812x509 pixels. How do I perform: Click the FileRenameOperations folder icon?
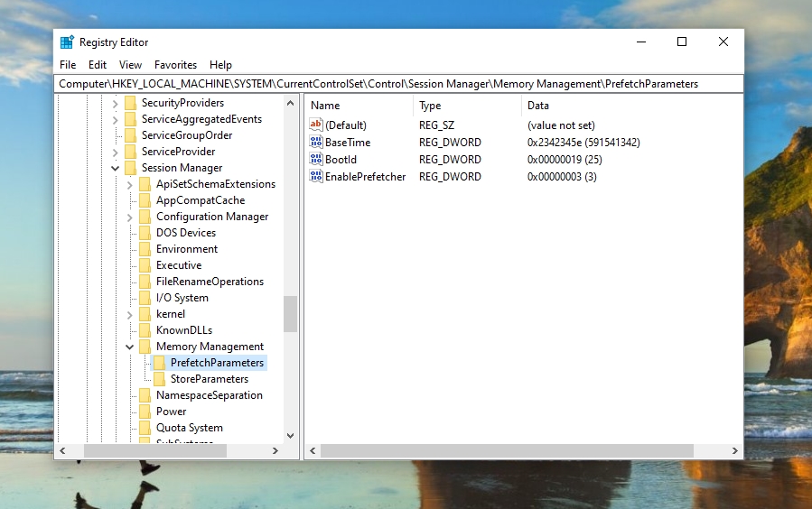pyautogui.click(x=145, y=282)
